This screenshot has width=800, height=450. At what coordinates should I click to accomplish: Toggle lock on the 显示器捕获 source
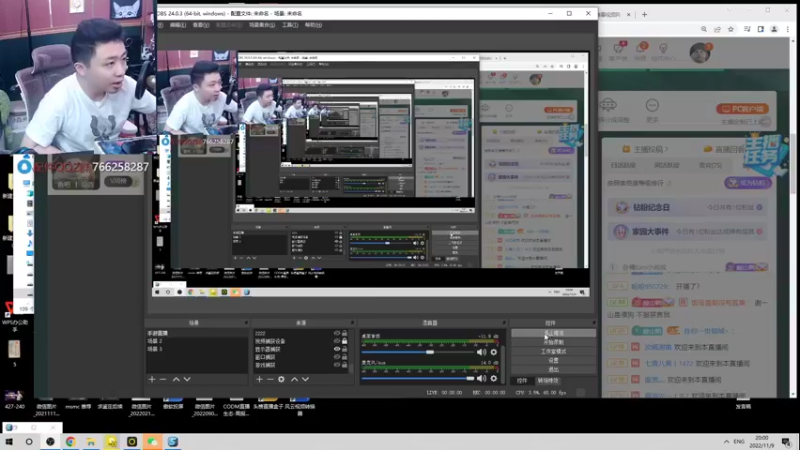tap(344, 349)
